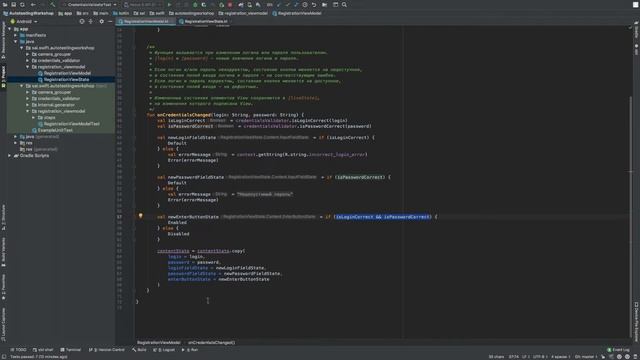Image resolution: width=640 pixels, height=360 pixels.
Task: Expand Gradle Scripts node
Action: [10, 156]
